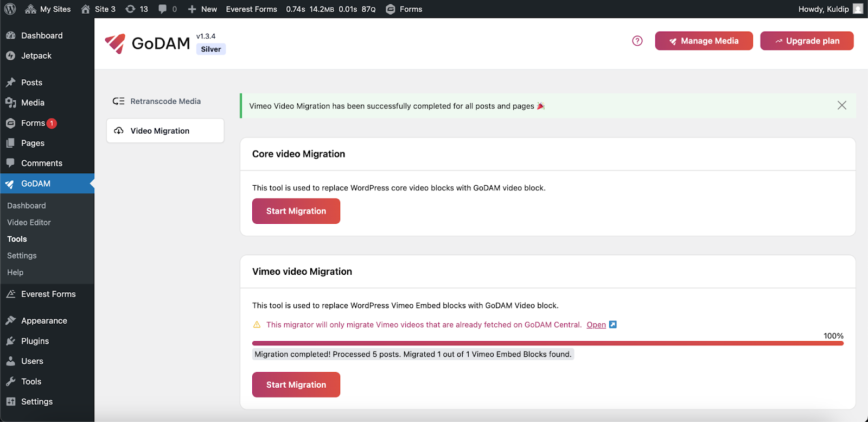This screenshot has height=422, width=868.
Task: Switch to the Retranscode Media tab
Action: [165, 102]
